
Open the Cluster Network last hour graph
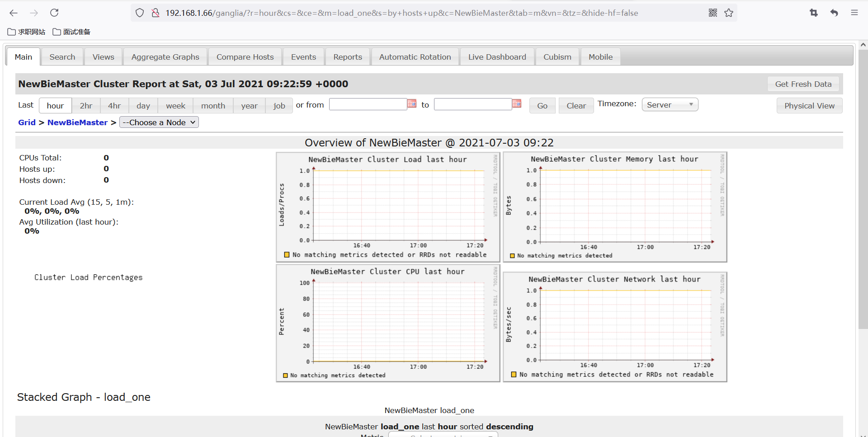[615, 327]
